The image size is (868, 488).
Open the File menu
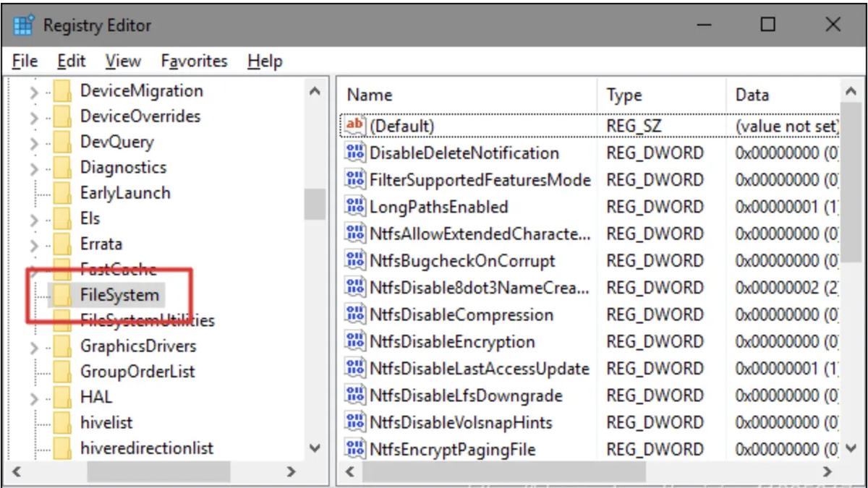click(25, 61)
